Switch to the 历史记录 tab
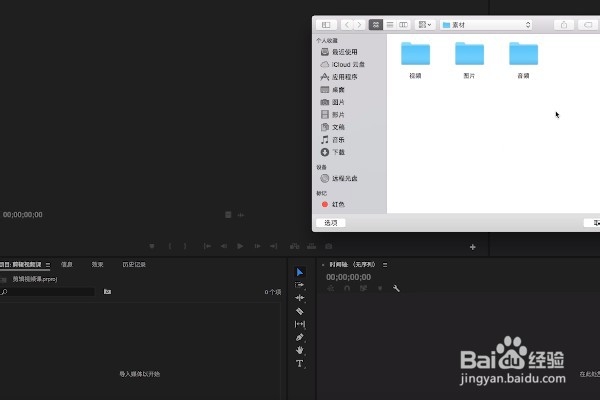Image resolution: width=600 pixels, height=400 pixels. [134, 264]
